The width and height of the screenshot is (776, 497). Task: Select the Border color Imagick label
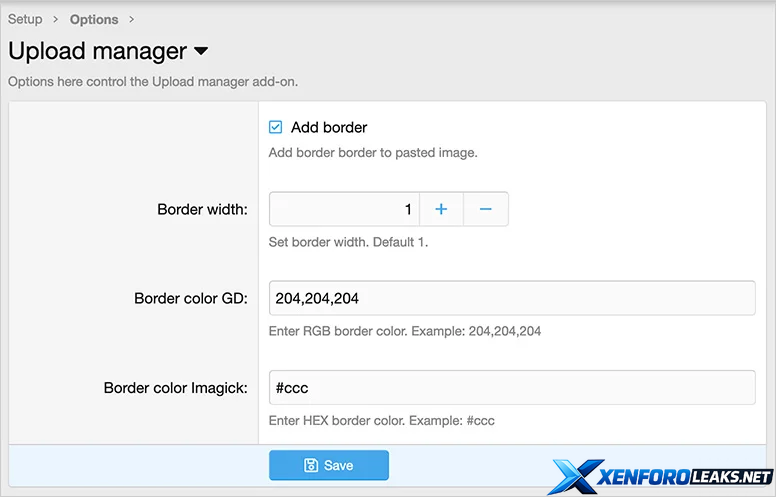(x=175, y=388)
